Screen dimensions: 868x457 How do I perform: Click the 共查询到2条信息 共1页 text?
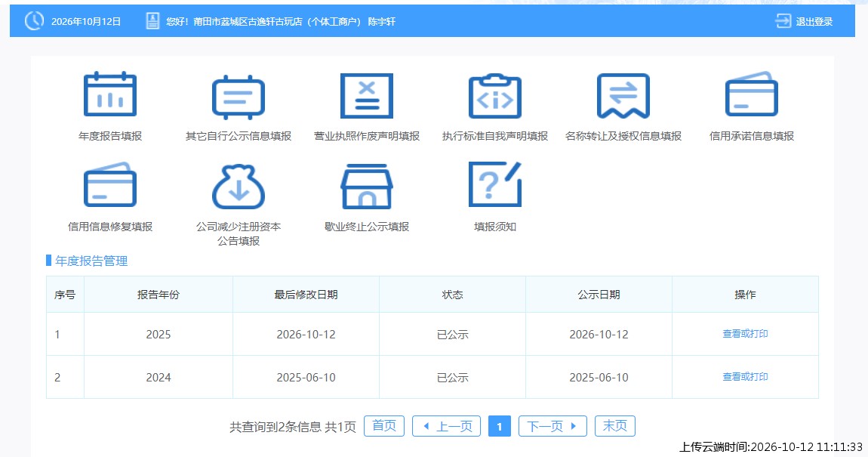tap(293, 427)
